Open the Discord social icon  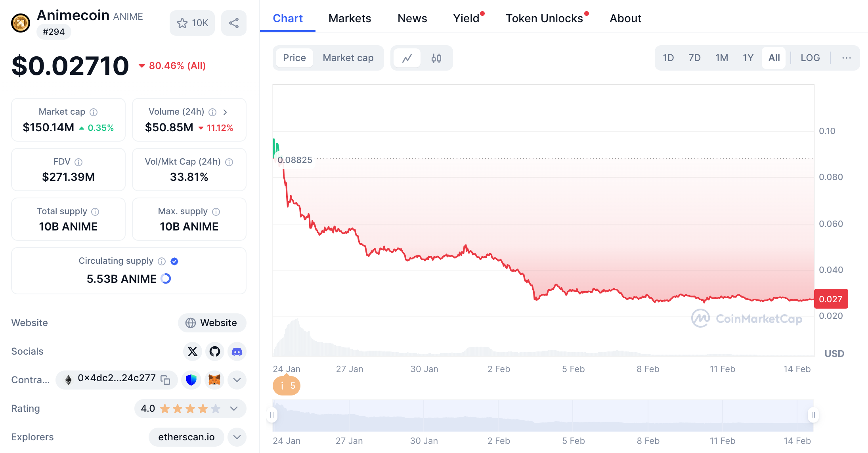point(237,351)
